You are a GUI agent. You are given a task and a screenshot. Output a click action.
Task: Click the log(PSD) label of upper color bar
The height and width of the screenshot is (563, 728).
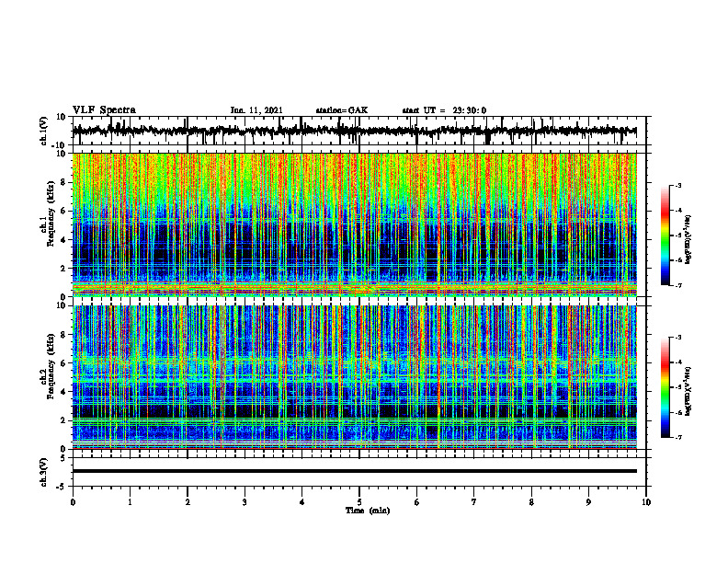688,239
